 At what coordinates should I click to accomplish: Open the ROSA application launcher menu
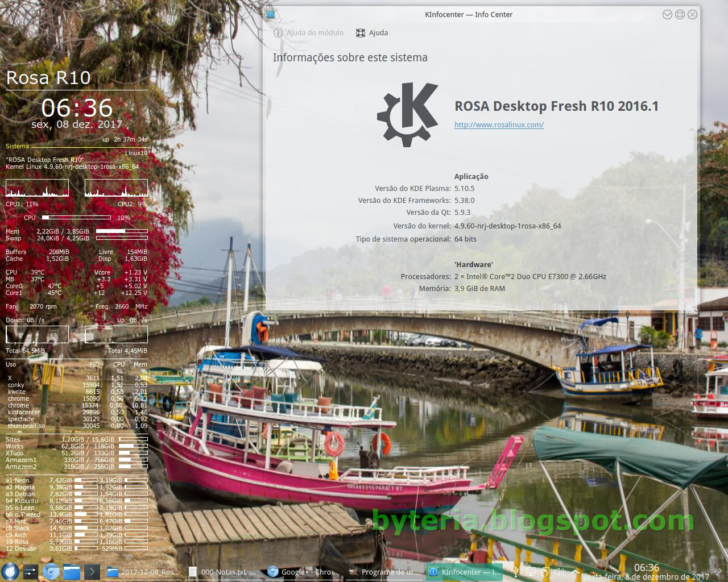(10, 572)
